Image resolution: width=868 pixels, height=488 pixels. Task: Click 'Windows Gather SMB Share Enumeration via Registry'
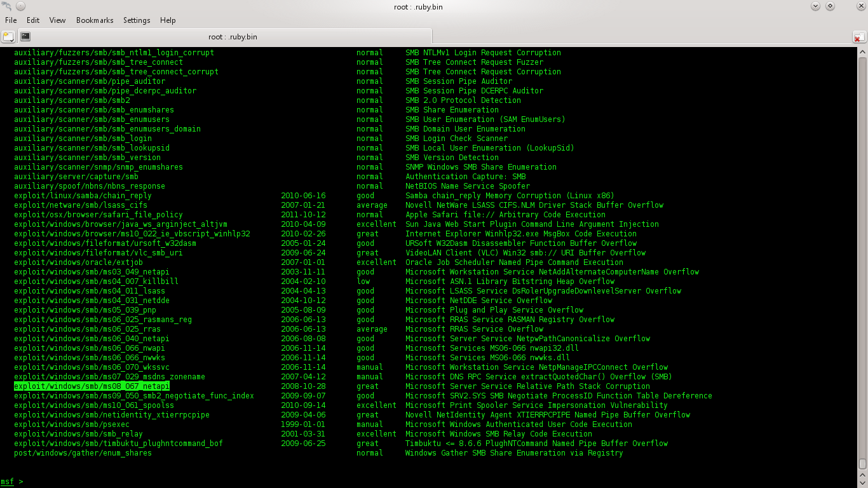tap(515, 453)
